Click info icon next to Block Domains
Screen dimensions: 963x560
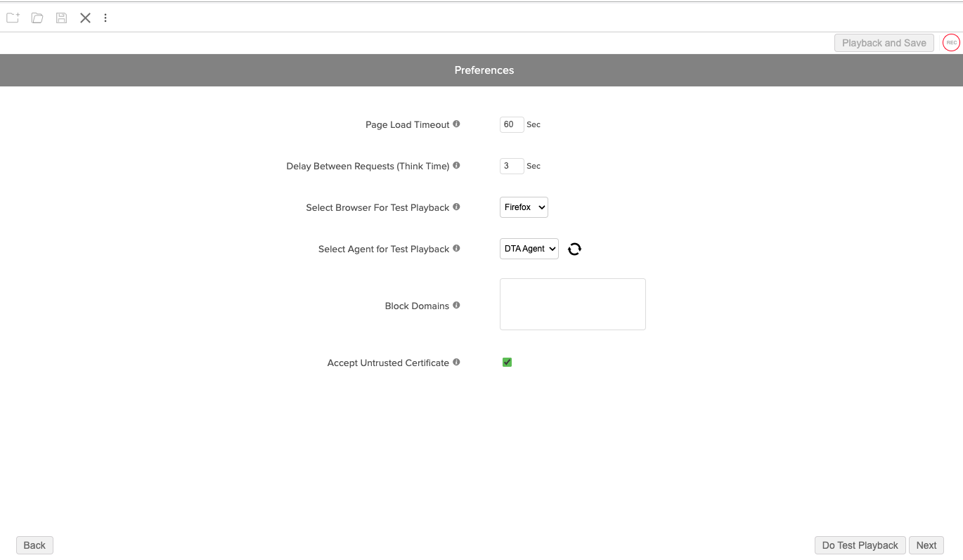(x=456, y=306)
